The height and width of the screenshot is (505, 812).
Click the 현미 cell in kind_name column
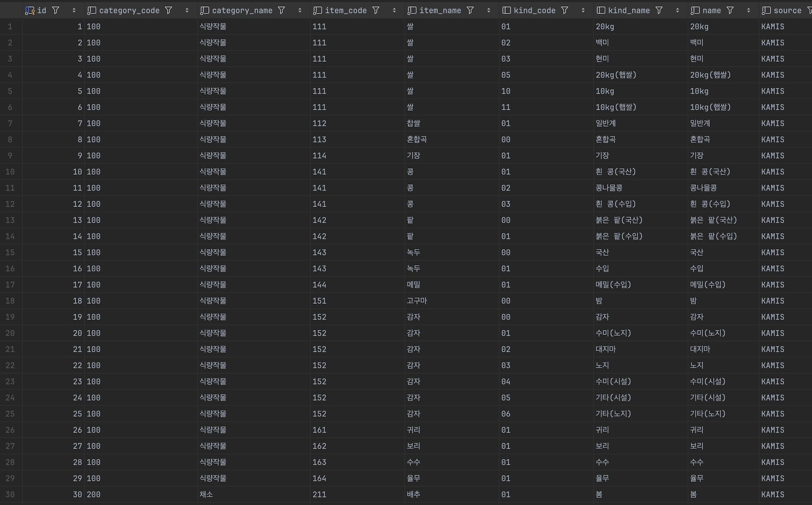point(602,59)
